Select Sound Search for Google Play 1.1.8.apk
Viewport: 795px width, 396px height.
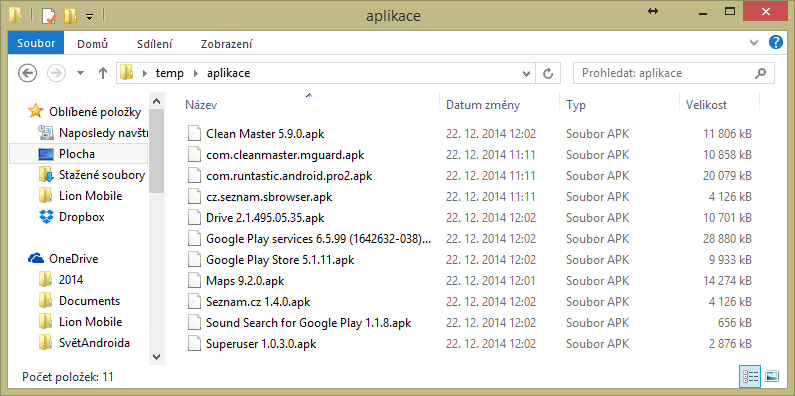(308, 322)
